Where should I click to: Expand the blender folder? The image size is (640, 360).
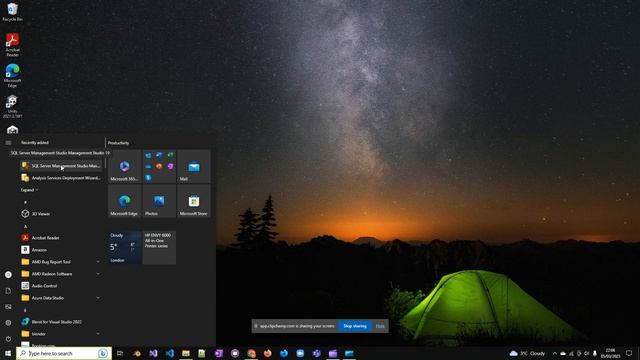coord(60,334)
